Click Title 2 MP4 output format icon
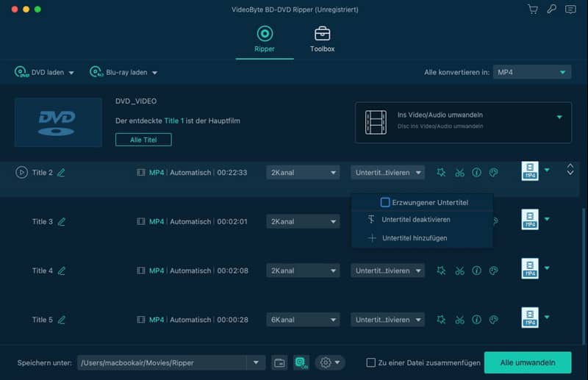 pos(530,171)
